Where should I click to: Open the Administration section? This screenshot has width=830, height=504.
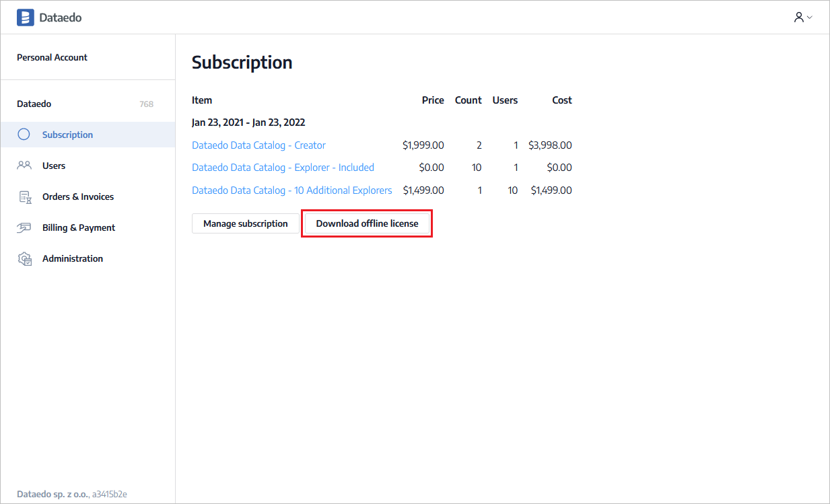point(73,258)
